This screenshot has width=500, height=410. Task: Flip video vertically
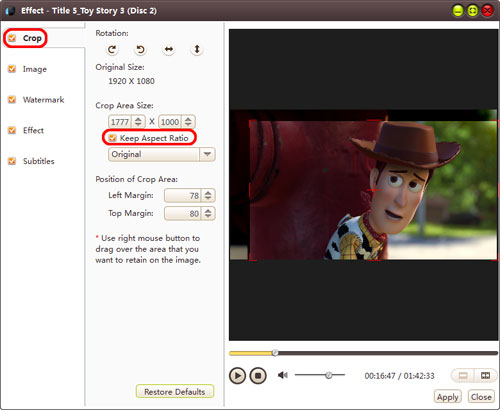pyautogui.click(x=197, y=50)
